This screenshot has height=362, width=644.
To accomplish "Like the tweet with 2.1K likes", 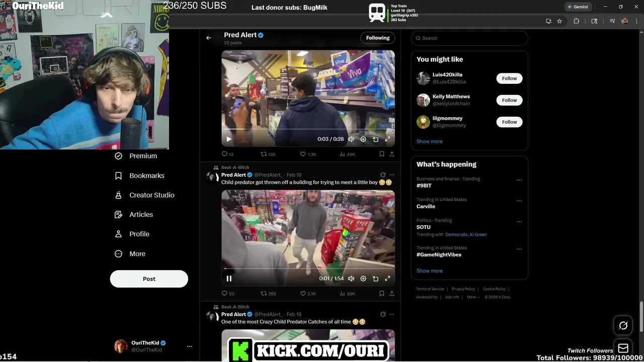I will 308,294.
